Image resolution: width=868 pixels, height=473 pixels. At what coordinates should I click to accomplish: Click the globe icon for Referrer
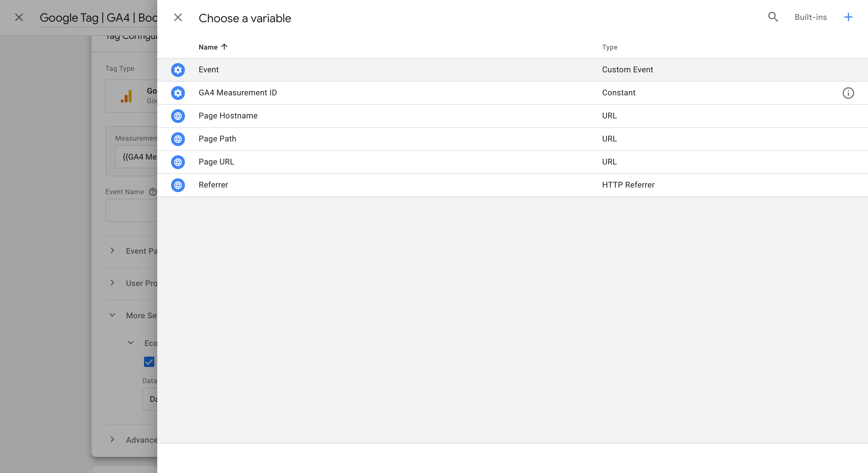[178, 185]
